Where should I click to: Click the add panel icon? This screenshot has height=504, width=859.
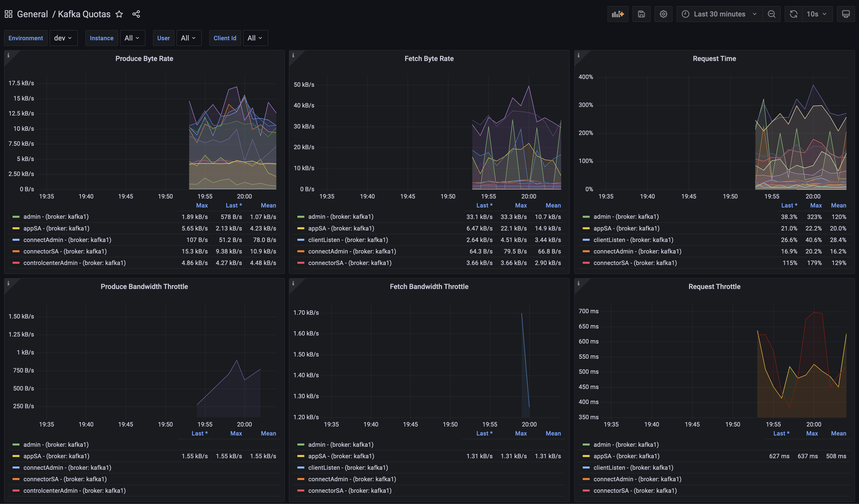617,14
